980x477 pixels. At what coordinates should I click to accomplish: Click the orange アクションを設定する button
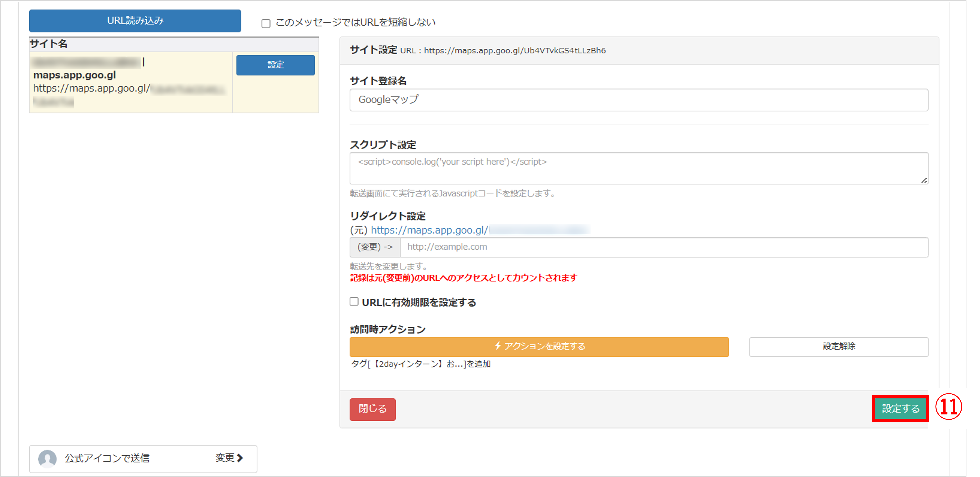(539, 347)
